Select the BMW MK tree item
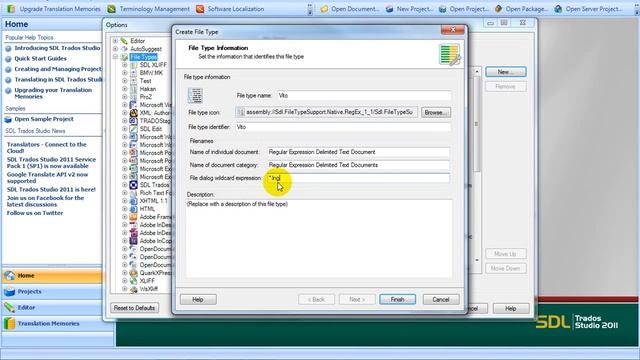Image resolution: width=640 pixels, height=360 pixels. [x=151, y=73]
